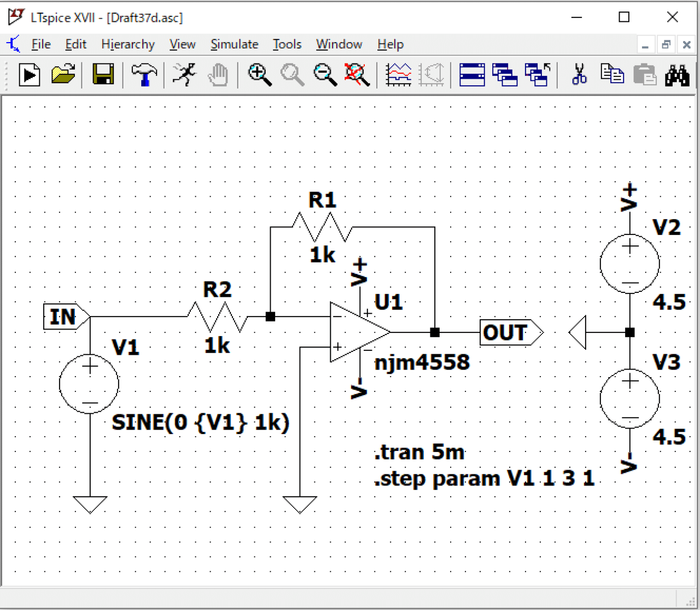This screenshot has width=700, height=610.
Task: Close the Draft37d.asc document window
Action: click(x=686, y=45)
